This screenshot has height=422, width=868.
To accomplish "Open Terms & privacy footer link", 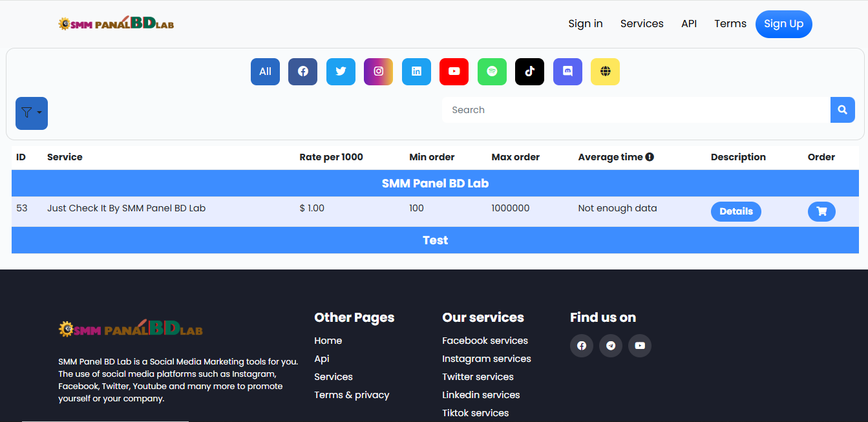I will (x=352, y=395).
